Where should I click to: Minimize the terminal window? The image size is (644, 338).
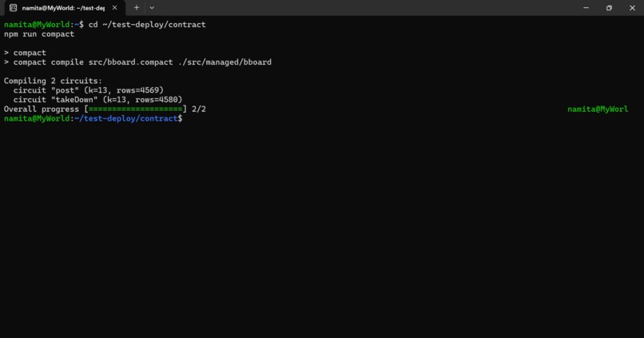click(x=586, y=8)
